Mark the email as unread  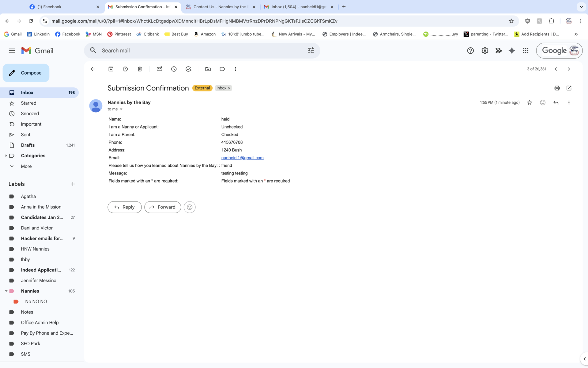(159, 69)
